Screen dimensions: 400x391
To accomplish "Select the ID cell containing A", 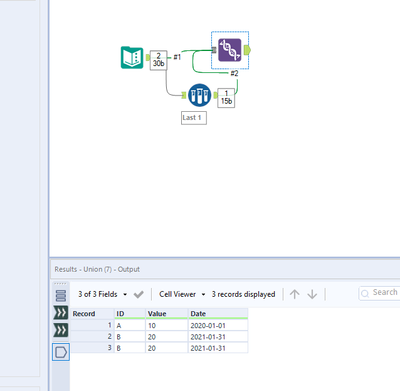I will click(130, 325).
